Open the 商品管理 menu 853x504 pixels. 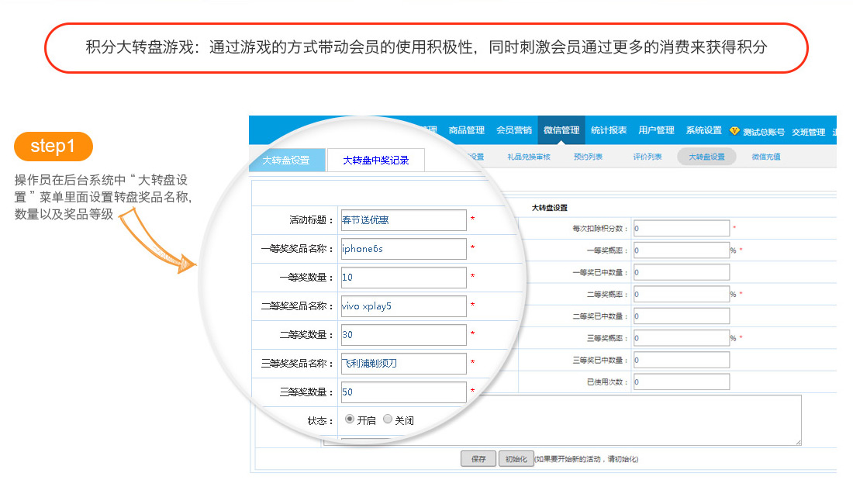coord(466,130)
